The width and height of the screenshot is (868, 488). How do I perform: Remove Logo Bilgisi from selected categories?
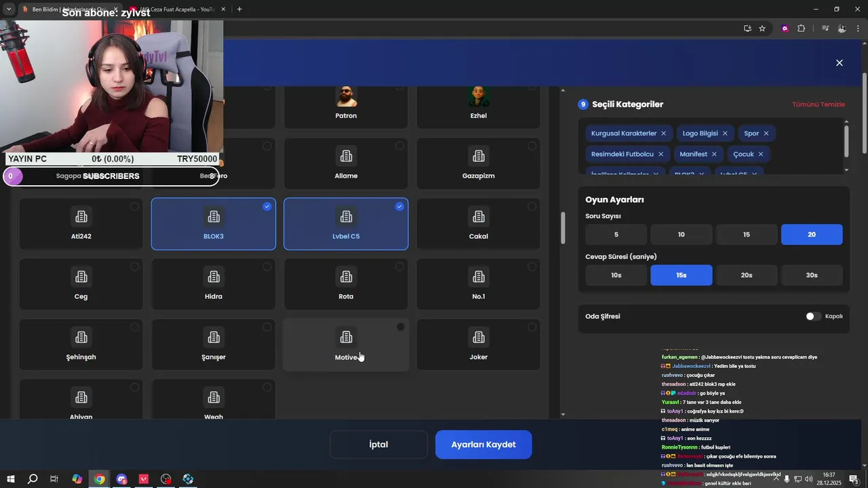tap(725, 134)
